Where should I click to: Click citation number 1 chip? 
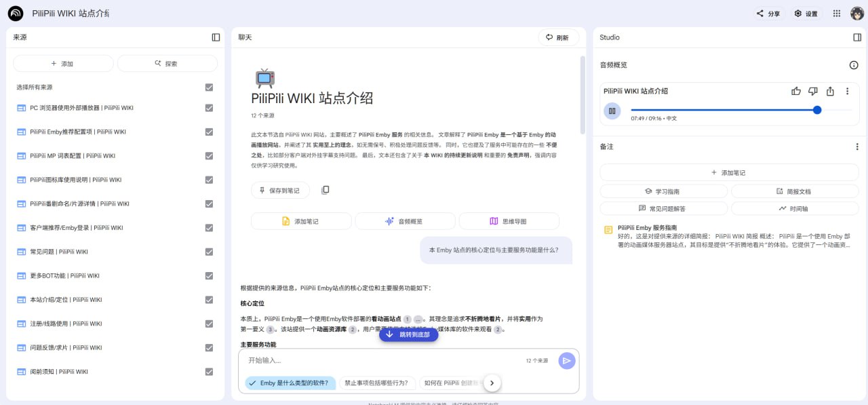(x=407, y=319)
